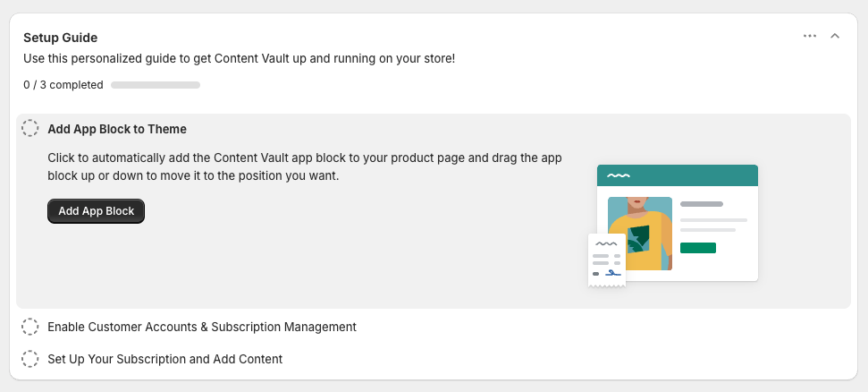Click the app block instruction paragraph
The image size is (868, 392).
(304, 166)
